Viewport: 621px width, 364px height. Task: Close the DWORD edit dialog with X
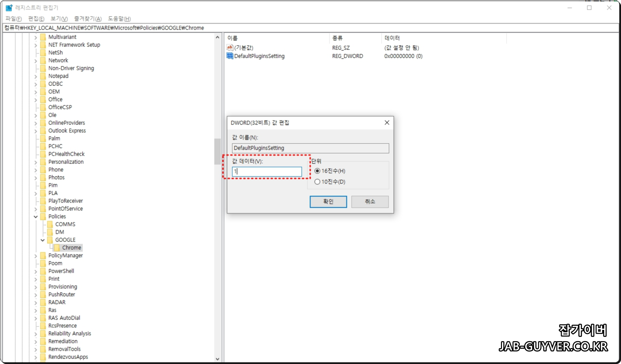[x=387, y=123]
